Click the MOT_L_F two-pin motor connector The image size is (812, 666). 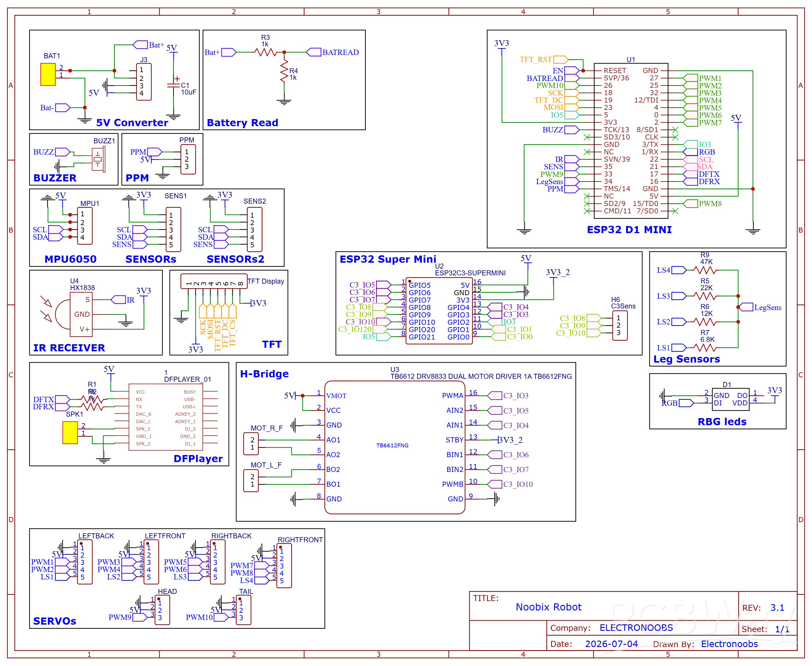(251, 481)
